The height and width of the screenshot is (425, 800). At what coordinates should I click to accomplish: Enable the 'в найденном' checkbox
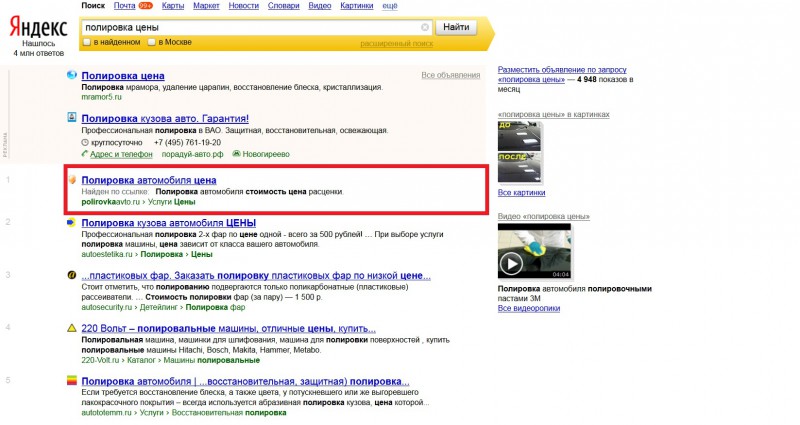click(87, 42)
